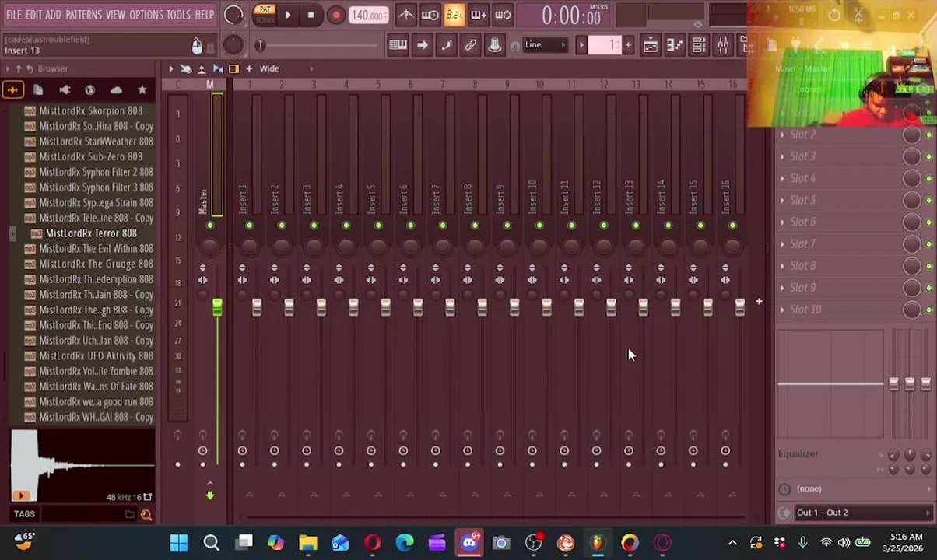The width and height of the screenshot is (937, 560).
Task: Open the VIEW menu
Action: (115, 15)
